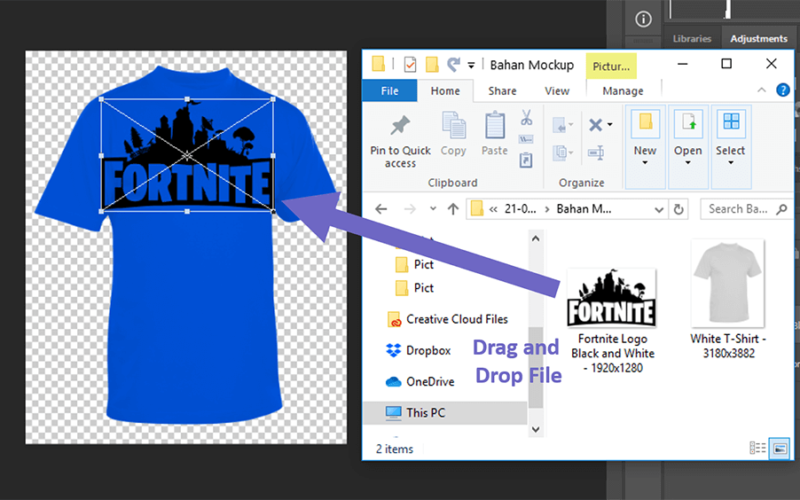This screenshot has height=500, width=800.
Task: Click the Cut scissors icon
Action: (527, 117)
